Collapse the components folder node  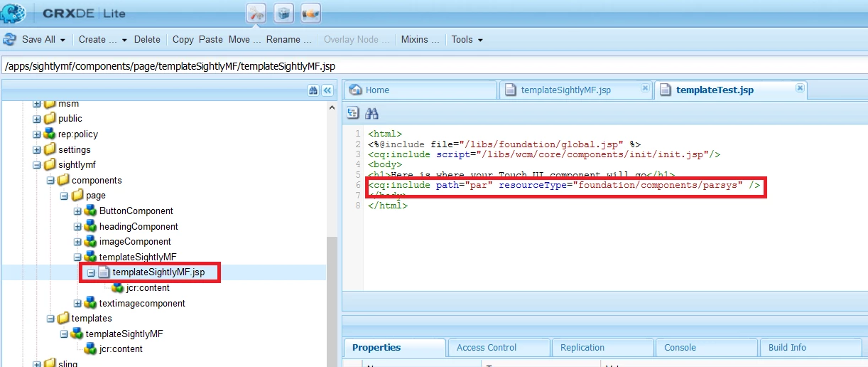[x=50, y=181]
